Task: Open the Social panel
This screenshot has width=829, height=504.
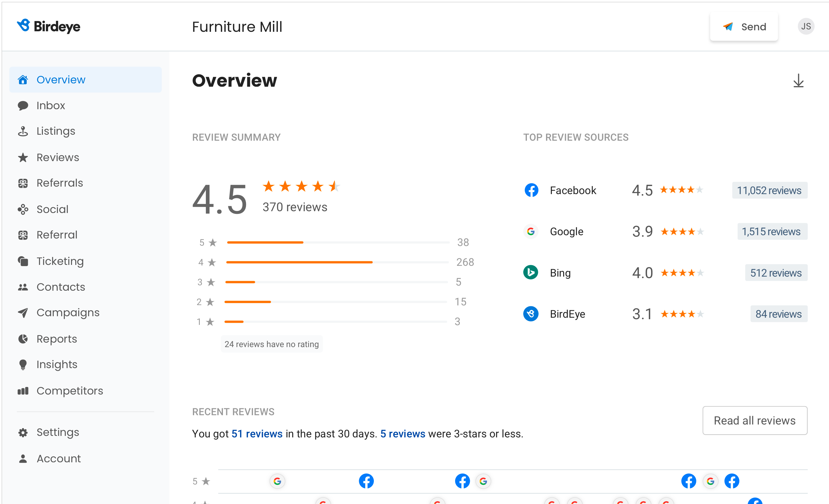Action: click(x=53, y=209)
